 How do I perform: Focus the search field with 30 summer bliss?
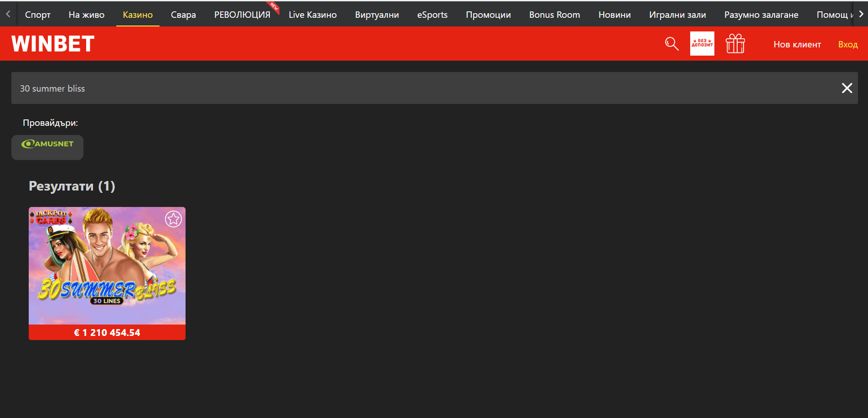[424, 88]
